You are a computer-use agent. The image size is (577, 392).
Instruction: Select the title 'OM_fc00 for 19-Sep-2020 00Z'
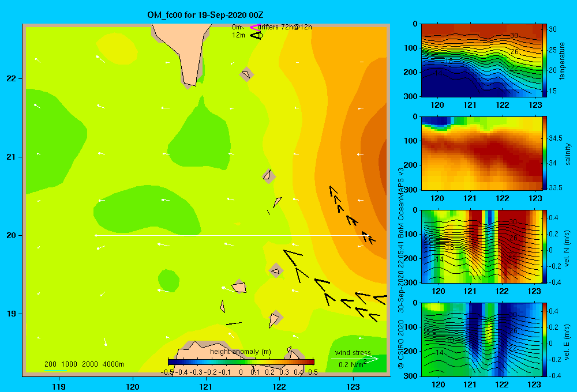(x=205, y=15)
